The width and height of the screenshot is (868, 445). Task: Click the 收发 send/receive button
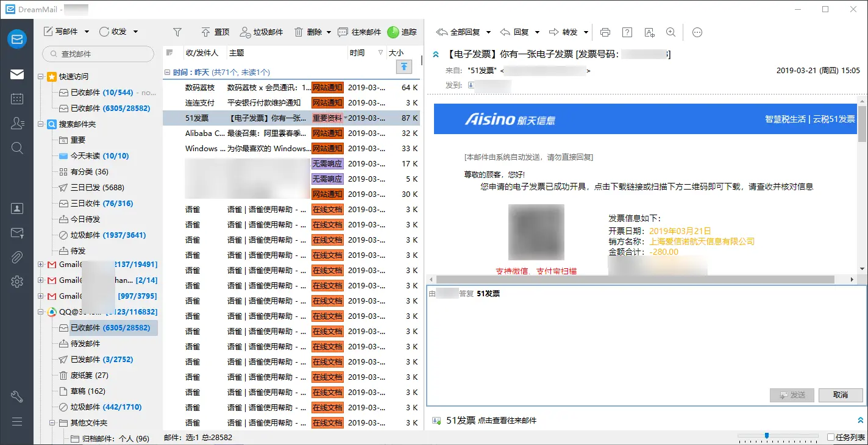pyautogui.click(x=113, y=32)
